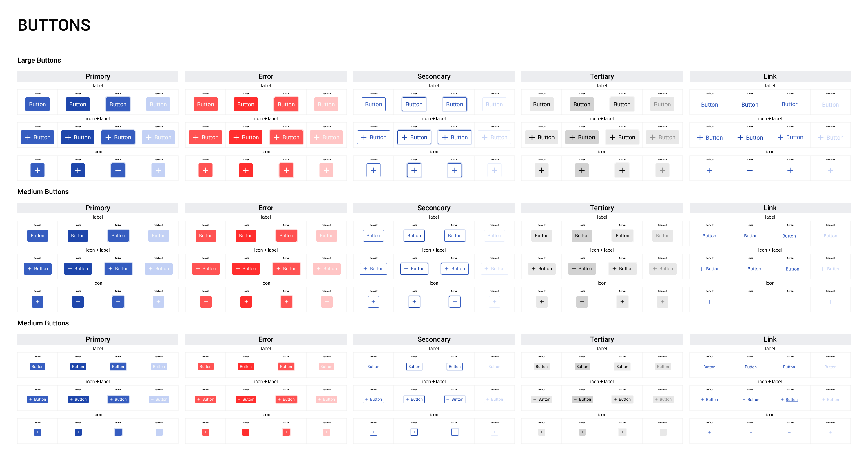Screen dimensions: 868x461
Task: Click the Large Secondary Default icon-only plus button
Action: tap(373, 170)
